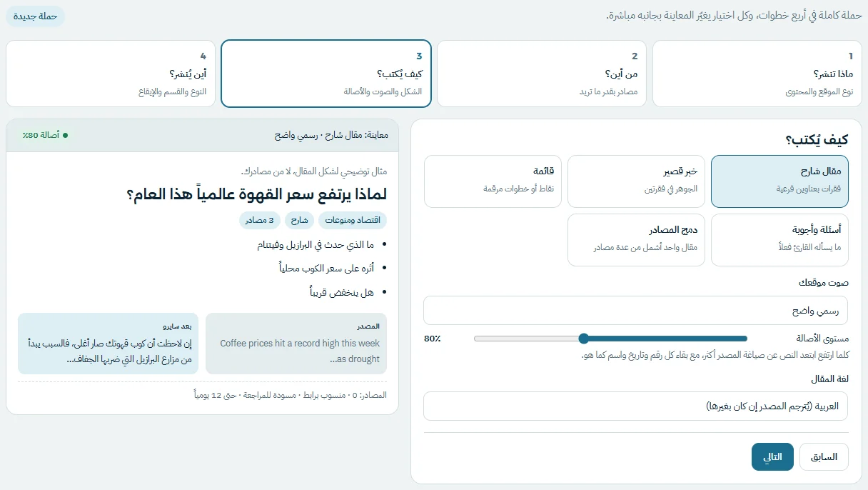Click the المصدر source text card

pos(296,344)
